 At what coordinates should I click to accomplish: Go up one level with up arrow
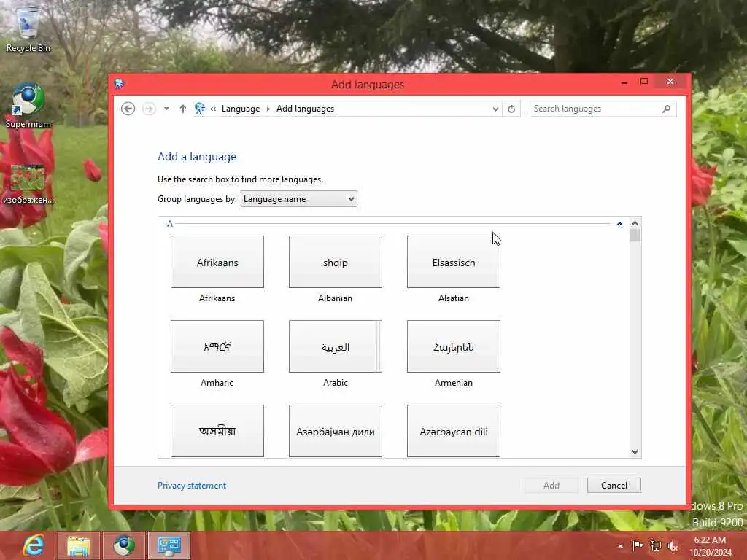[x=182, y=109]
